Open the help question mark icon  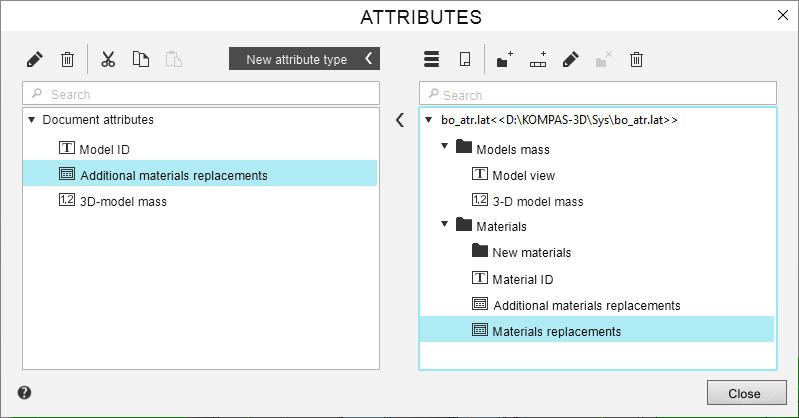pyautogui.click(x=24, y=393)
